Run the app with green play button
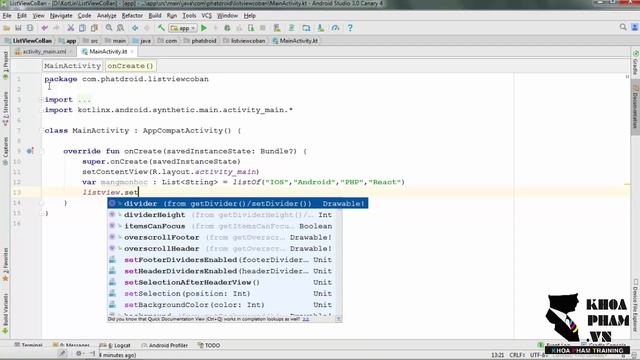 204,28
